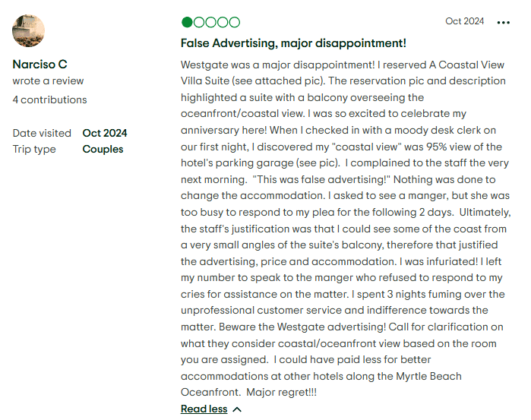531x420 pixels.
Task: Open Narciso C's profile avatar
Action: point(29,31)
